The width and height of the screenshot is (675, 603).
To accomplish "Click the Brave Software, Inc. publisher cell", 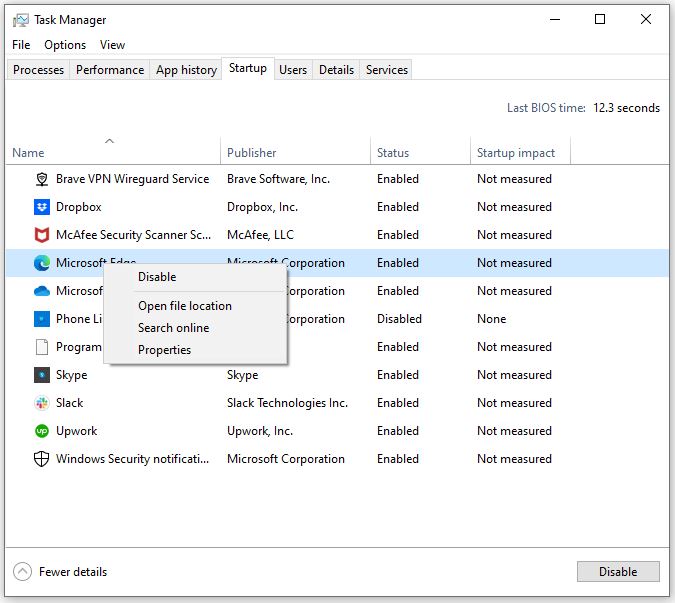I will 278,179.
